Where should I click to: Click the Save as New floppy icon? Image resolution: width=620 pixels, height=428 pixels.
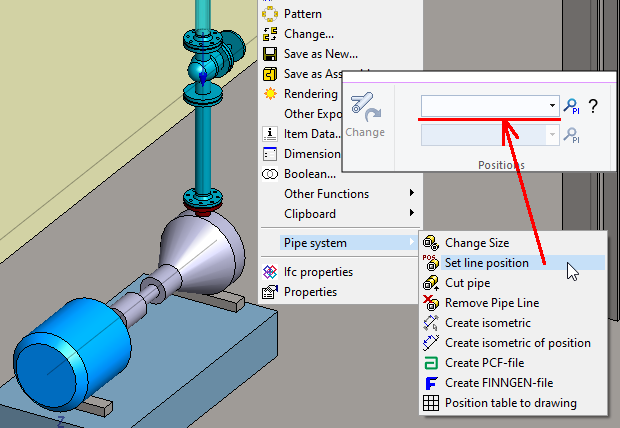point(270,54)
